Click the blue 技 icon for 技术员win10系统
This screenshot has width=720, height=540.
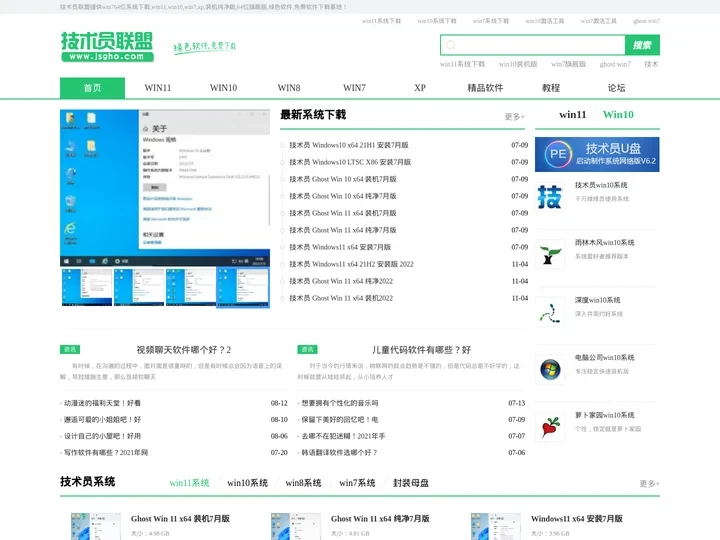point(550,197)
